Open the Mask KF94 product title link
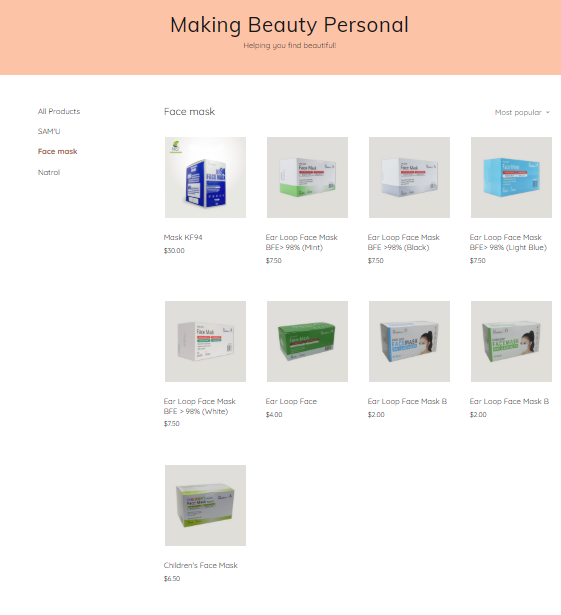Viewport: 561px width, 615px height. pyautogui.click(x=183, y=237)
